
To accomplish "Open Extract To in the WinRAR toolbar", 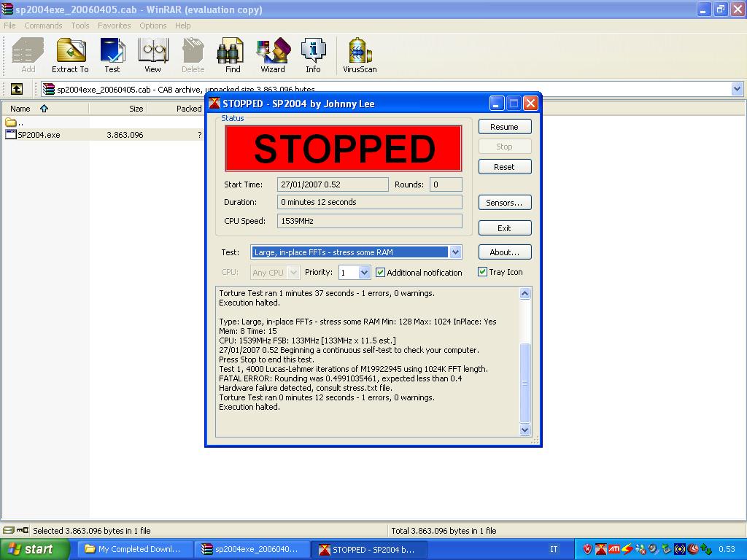I will pos(70,55).
